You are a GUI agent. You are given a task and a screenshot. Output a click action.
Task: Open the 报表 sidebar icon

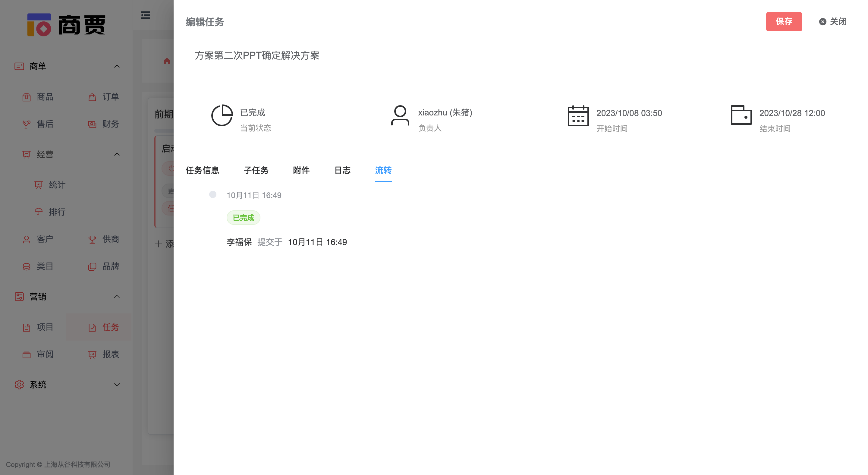pyautogui.click(x=92, y=354)
